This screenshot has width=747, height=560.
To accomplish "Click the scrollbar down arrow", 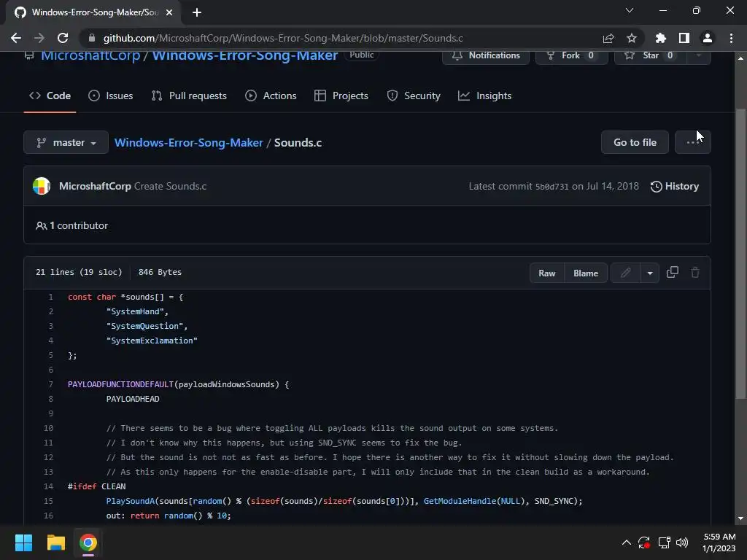I will [x=740, y=518].
